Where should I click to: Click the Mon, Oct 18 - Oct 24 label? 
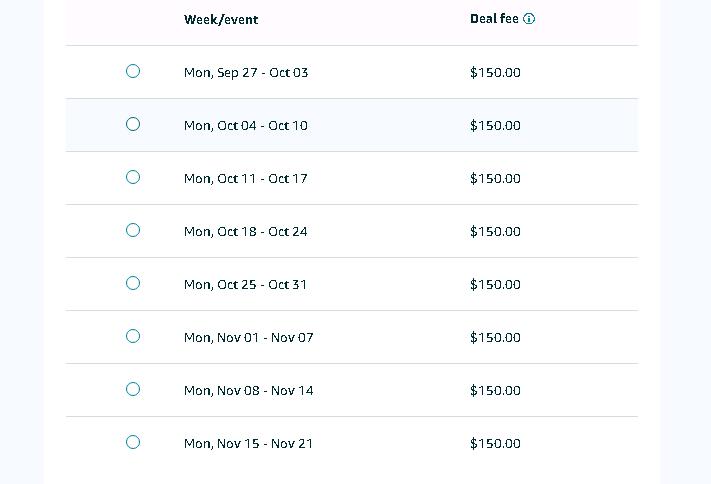(245, 232)
